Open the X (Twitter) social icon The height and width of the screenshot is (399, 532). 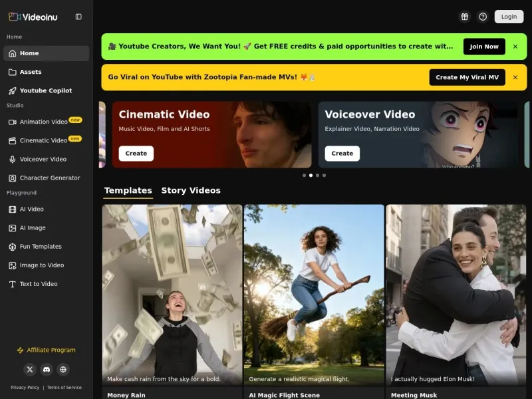[x=30, y=369]
